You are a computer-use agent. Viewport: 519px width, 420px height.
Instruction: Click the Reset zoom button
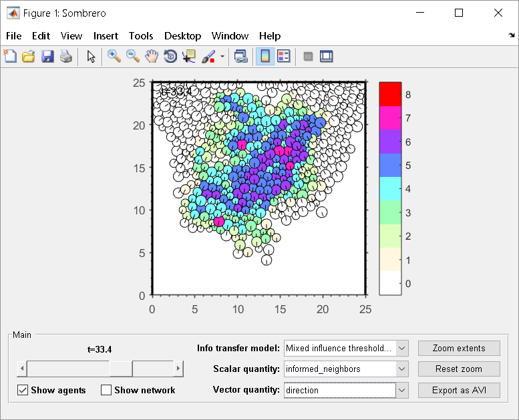459,369
